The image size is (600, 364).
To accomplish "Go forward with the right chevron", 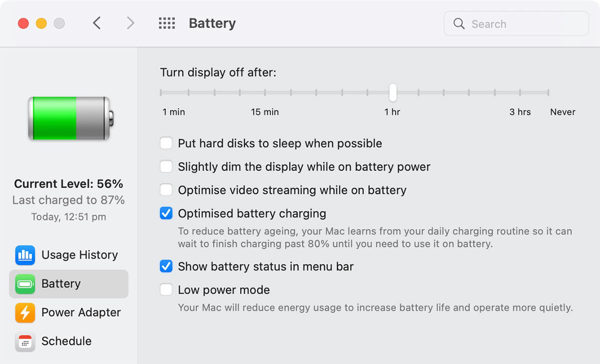I will click(130, 23).
